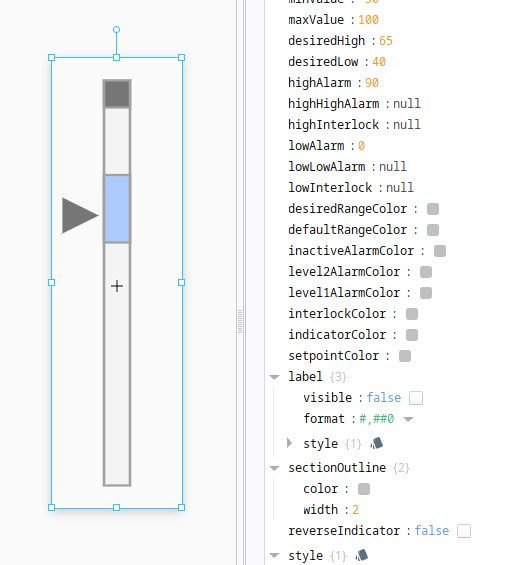Click the top-left resize handle of selection

(52, 58)
